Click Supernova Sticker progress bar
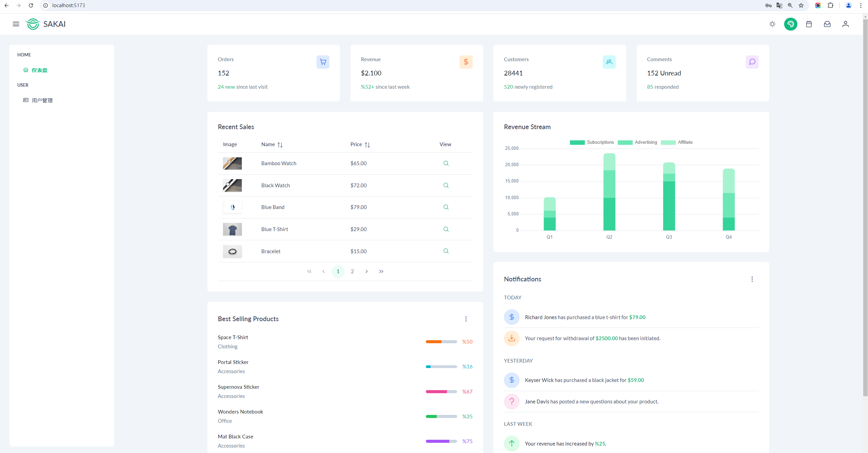The width and height of the screenshot is (868, 453). click(x=441, y=392)
